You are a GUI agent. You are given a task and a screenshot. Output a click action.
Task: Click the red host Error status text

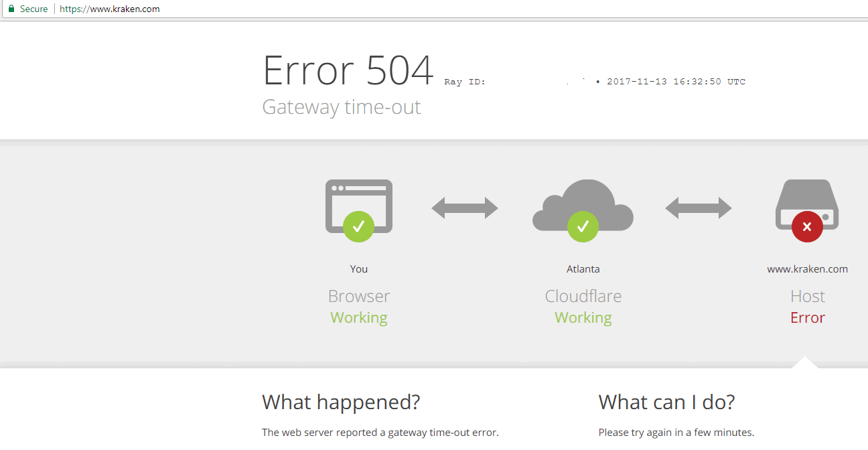[x=808, y=317]
